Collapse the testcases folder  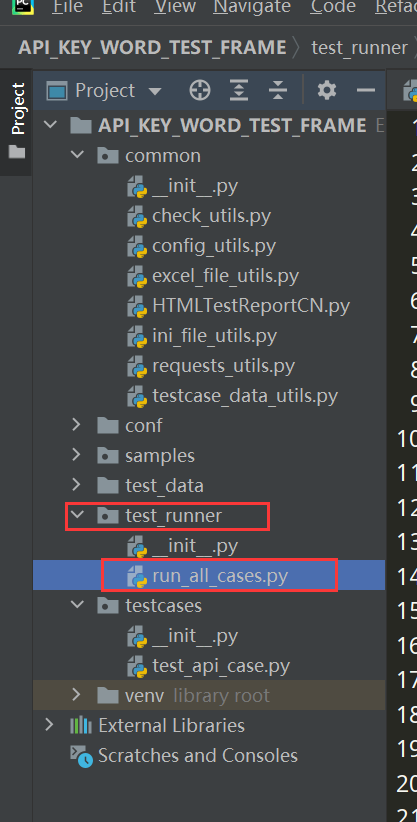(77, 605)
